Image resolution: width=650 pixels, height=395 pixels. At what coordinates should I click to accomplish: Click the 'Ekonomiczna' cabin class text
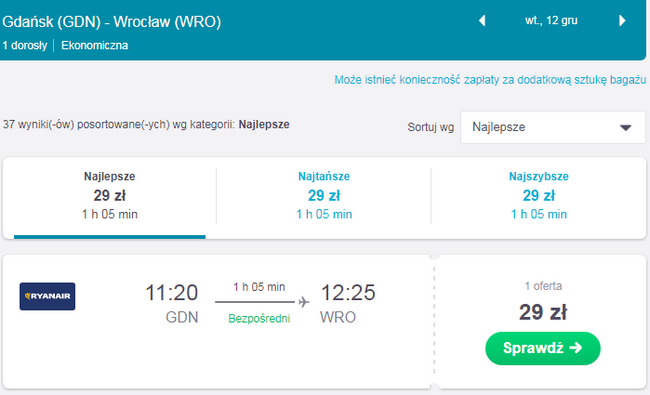click(x=95, y=45)
